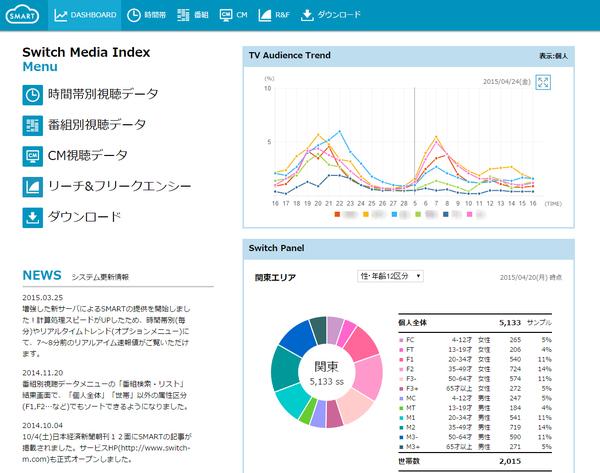The height and width of the screenshot is (473, 600).
Task: Click the F3+ row in the panel table
Action: point(475,388)
